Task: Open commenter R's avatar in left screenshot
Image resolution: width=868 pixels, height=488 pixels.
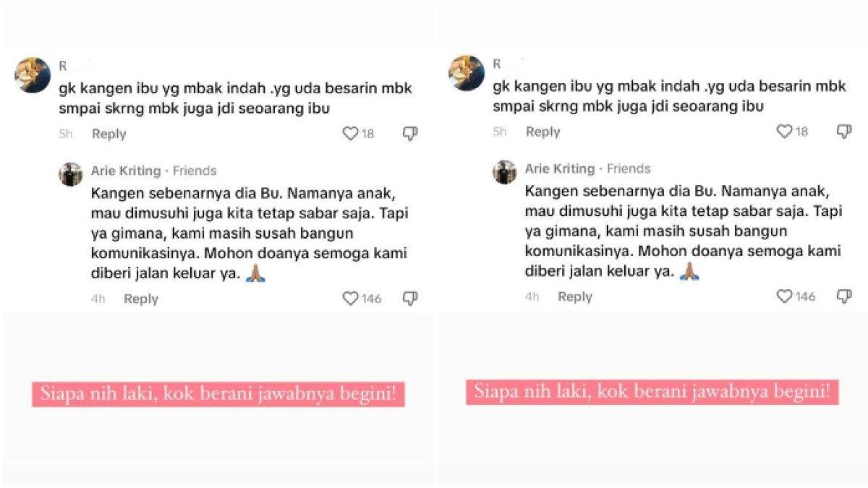Action: [x=33, y=75]
